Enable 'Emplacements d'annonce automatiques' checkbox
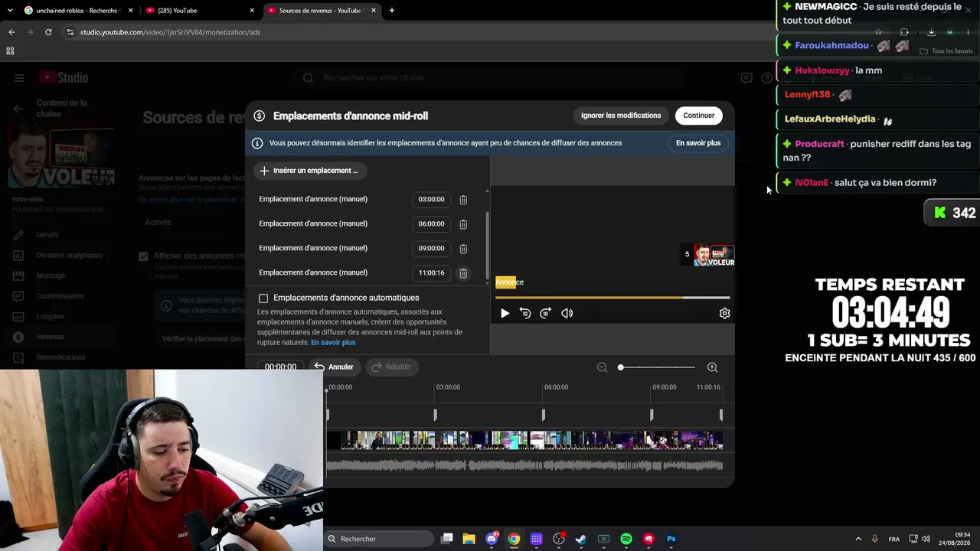 263,298
